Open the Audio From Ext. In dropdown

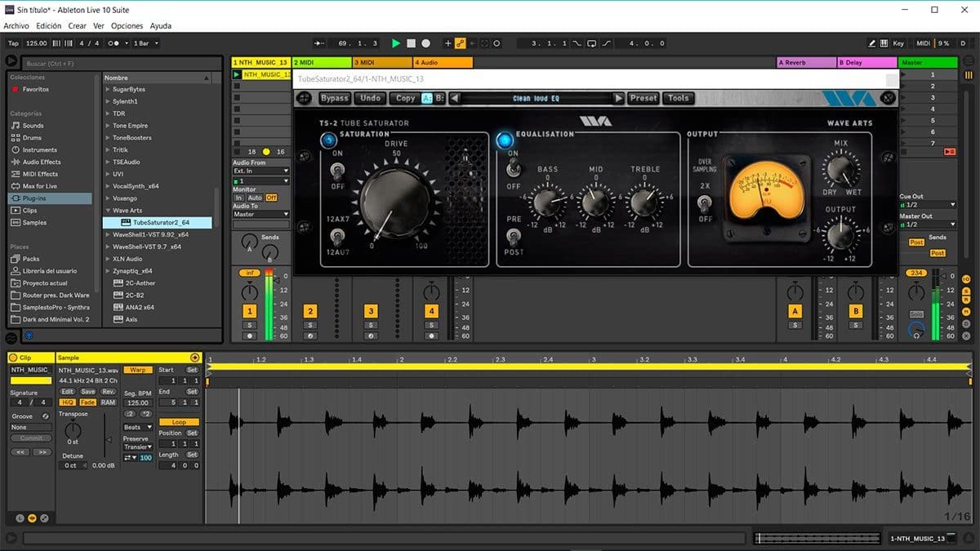click(x=261, y=171)
